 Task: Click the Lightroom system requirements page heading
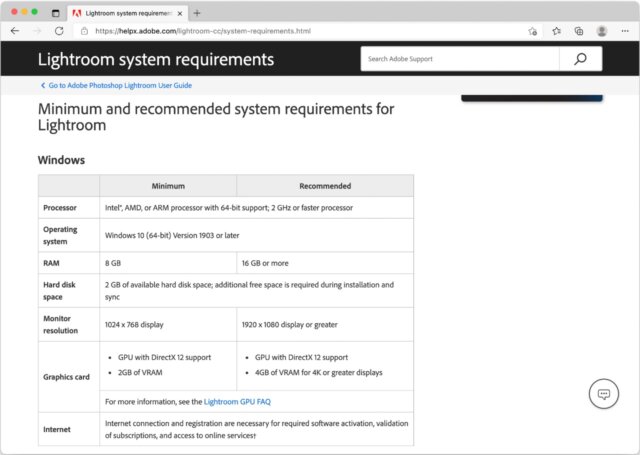coord(155,59)
